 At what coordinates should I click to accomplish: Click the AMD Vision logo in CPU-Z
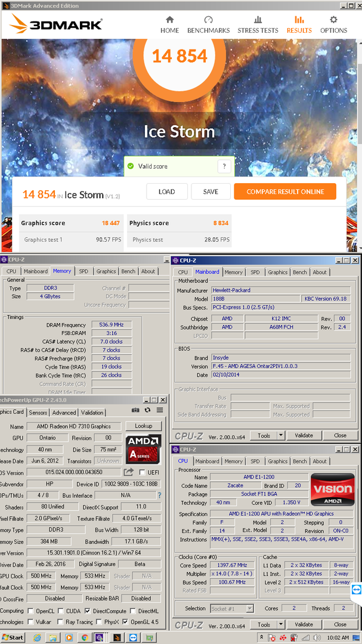332,490
